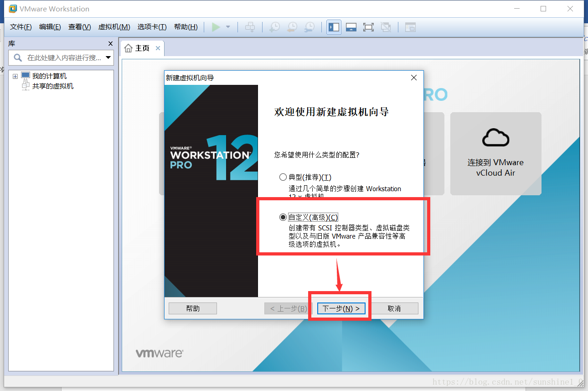Click the Show Thumbnail Bar icon

pyautogui.click(x=351, y=27)
